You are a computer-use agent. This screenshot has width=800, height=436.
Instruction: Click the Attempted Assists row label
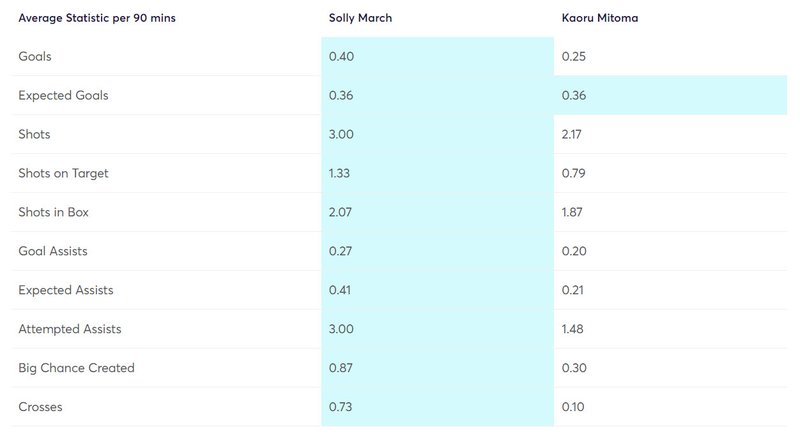click(x=70, y=329)
